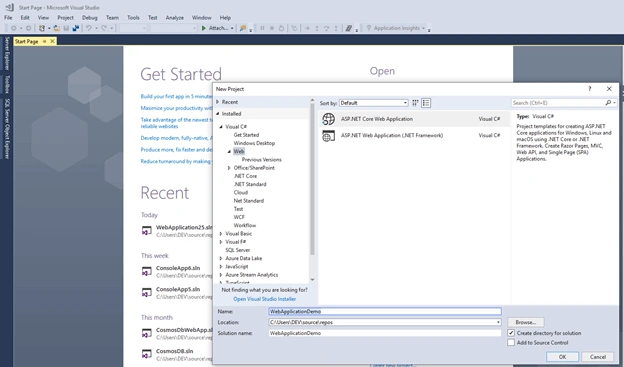
Task: Collapse the Visual C# tree node
Action: click(221, 127)
